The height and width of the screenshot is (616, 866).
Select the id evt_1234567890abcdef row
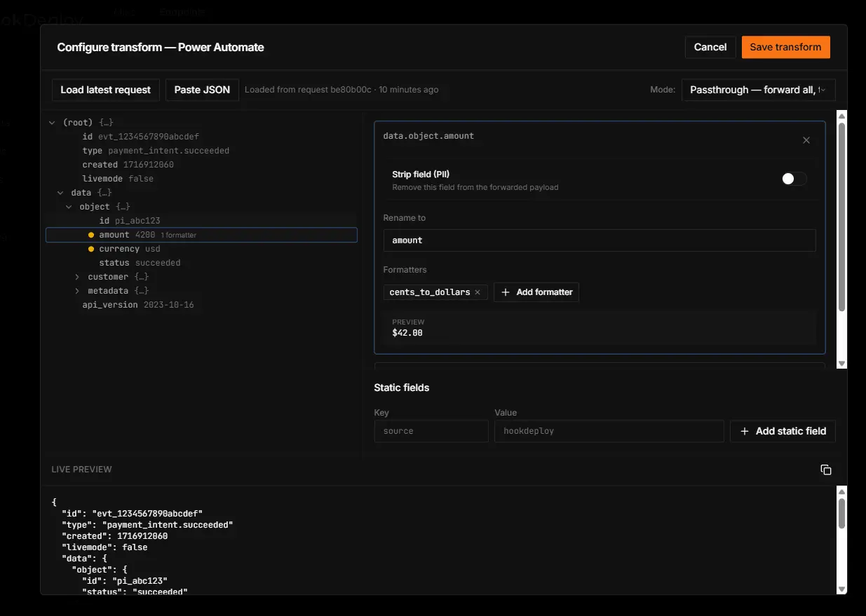201,137
